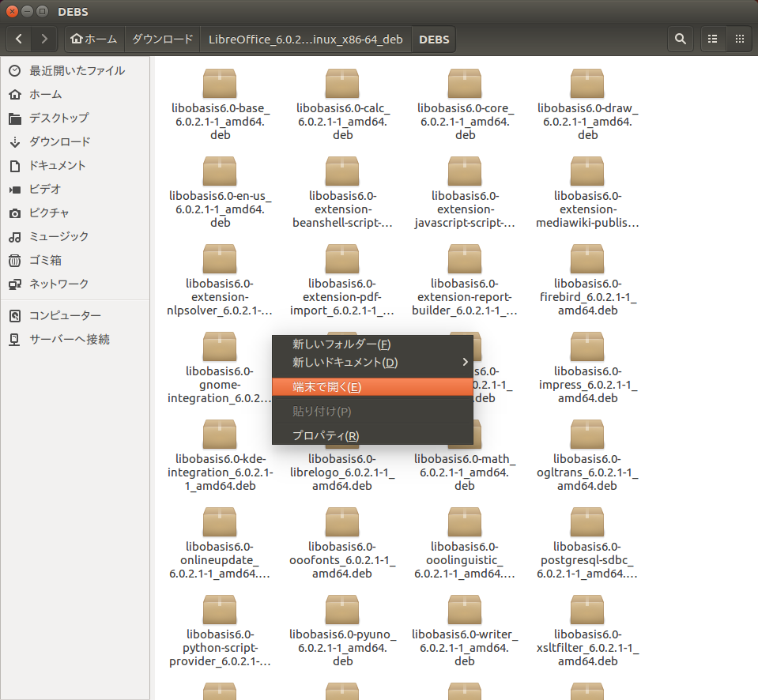Click the libobasis6.0-ooofonts file name

pyautogui.click(x=342, y=560)
